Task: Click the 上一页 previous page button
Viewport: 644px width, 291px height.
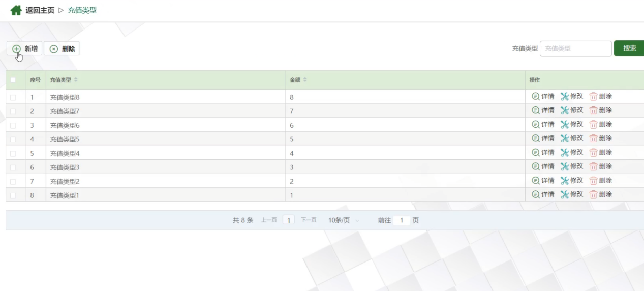Action: pyautogui.click(x=269, y=220)
